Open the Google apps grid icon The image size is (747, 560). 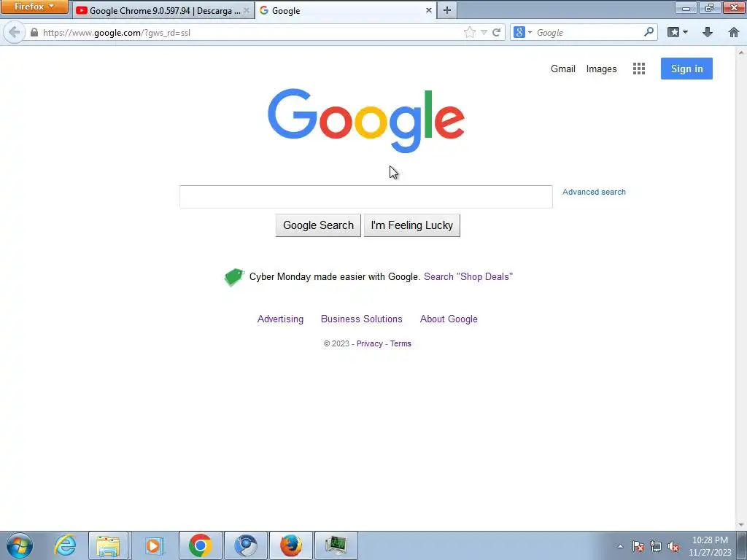point(639,69)
